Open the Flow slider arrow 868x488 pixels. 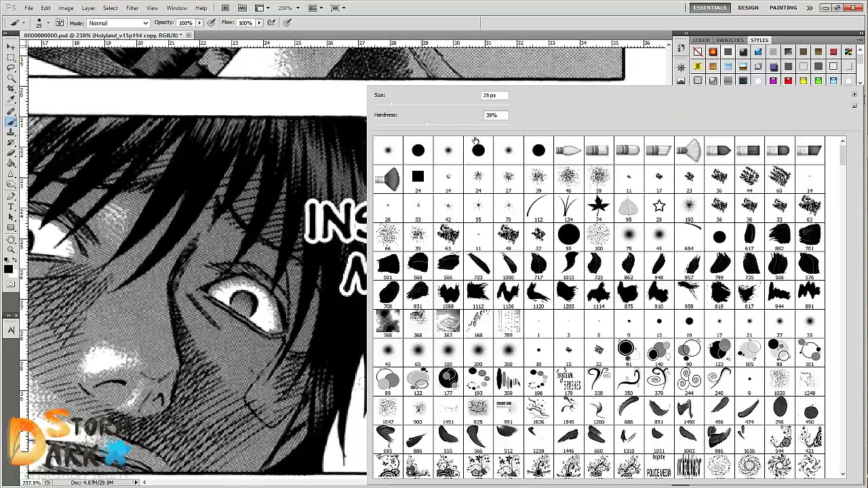pyautogui.click(x=259, y=23)
